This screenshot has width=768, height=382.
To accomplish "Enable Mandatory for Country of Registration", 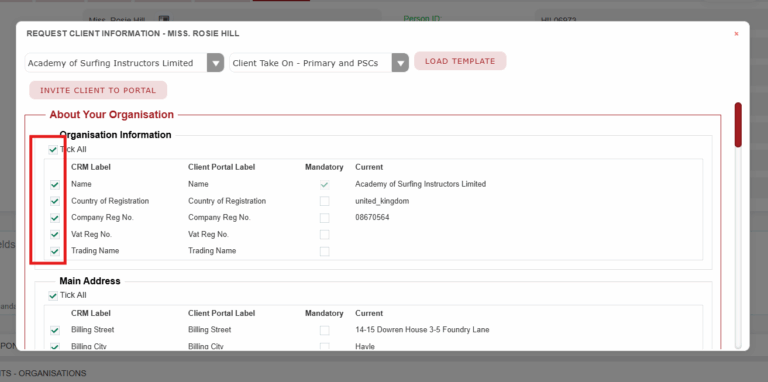I will pyautogui.click(x=324, y=201).
